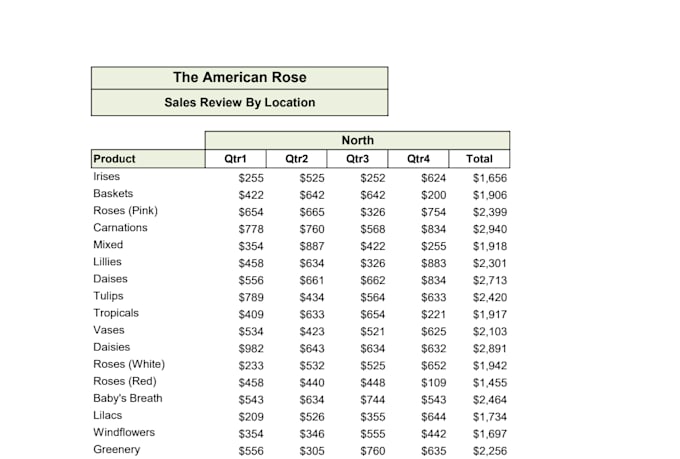The width and height of the screenshot is (680, 459).
Task: Click the 'Sales Review By Location' subtitle cell
Action: point(239,103)
